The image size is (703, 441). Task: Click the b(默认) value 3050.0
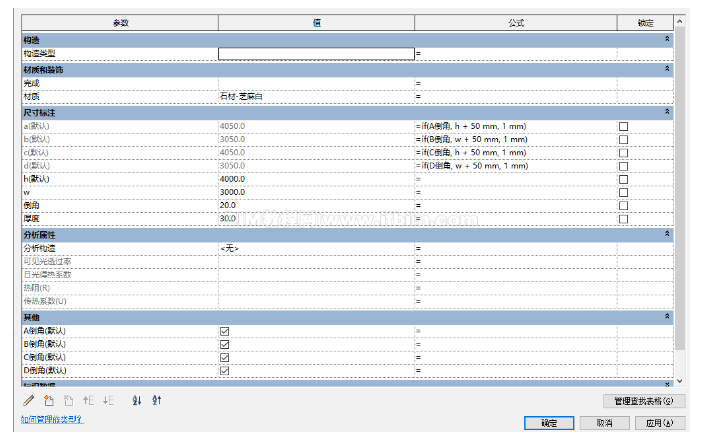(232, 139)
